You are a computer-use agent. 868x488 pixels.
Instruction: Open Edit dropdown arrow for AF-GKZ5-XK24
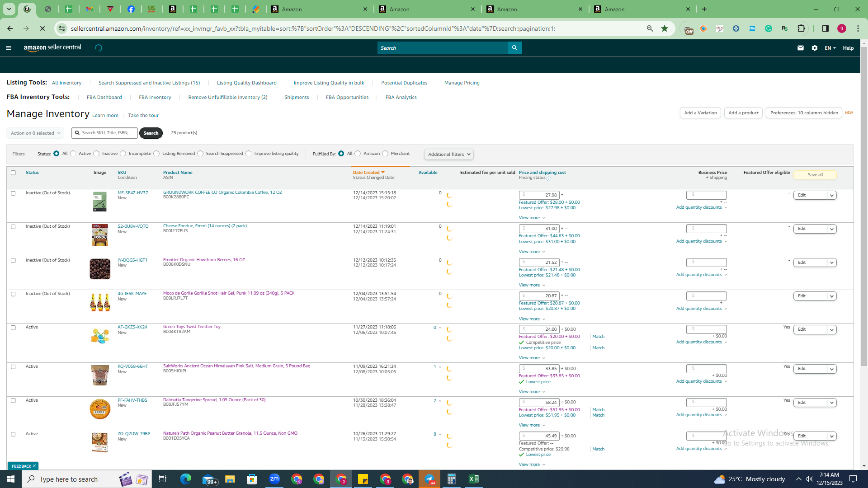click(832, 330)
